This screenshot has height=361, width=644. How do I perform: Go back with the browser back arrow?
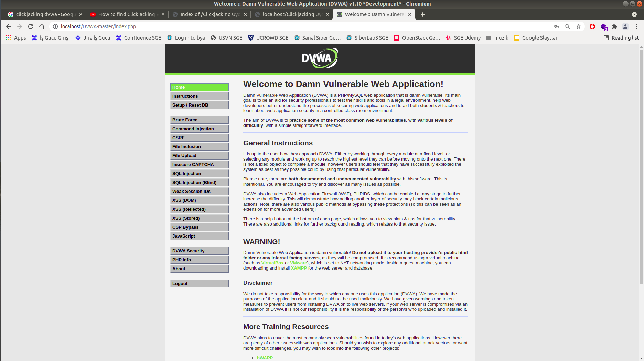(x=9, y=26)
